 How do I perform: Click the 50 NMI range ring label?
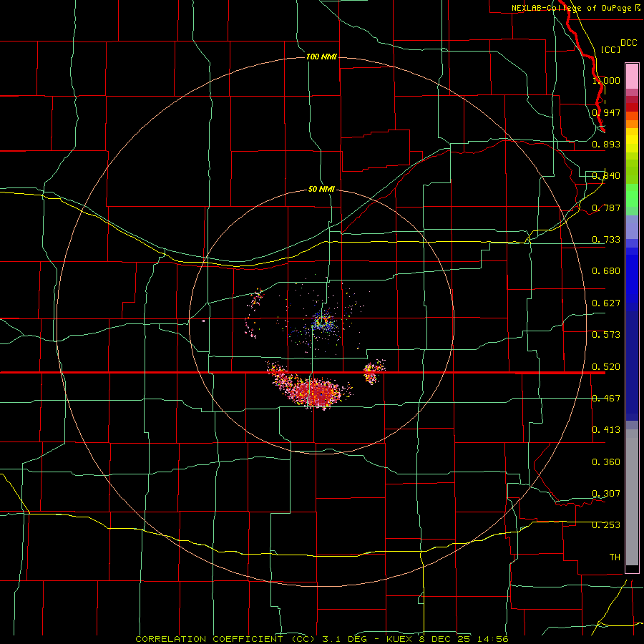[321, 189]
